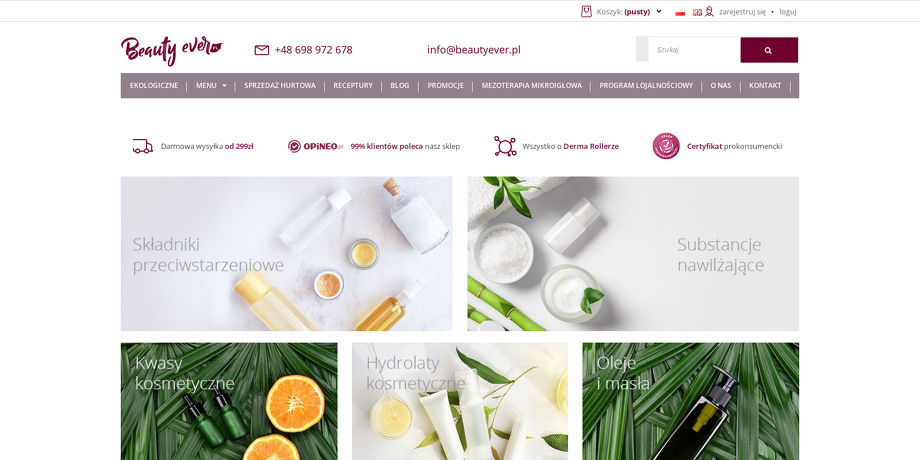920x460 pixels.
Task: Click the shopping bag cart icon
Action: pyautogui.click(x=586, y=11)
